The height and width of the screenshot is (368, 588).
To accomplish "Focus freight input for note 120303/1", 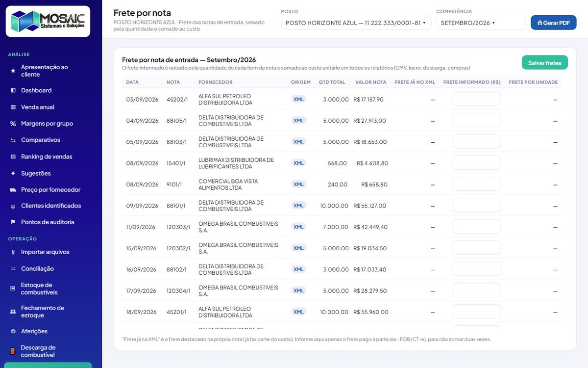I will point(476,227).
